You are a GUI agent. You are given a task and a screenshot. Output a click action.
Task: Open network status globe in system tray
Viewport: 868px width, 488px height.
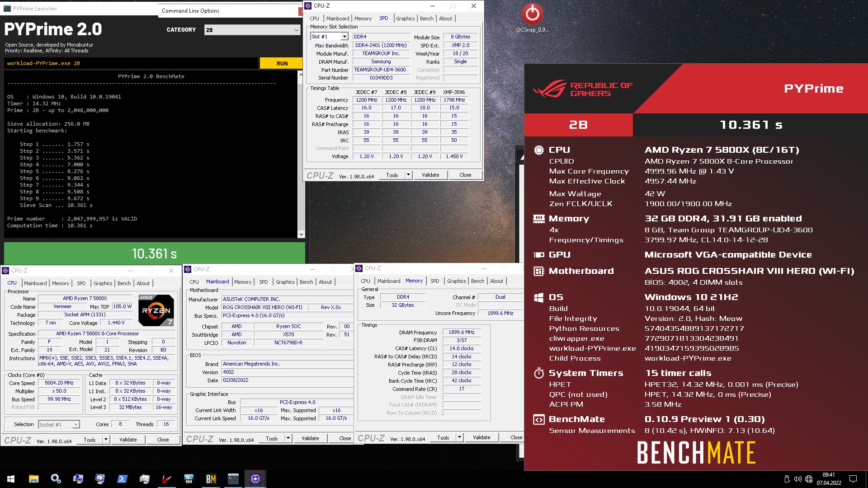[809, 479]
